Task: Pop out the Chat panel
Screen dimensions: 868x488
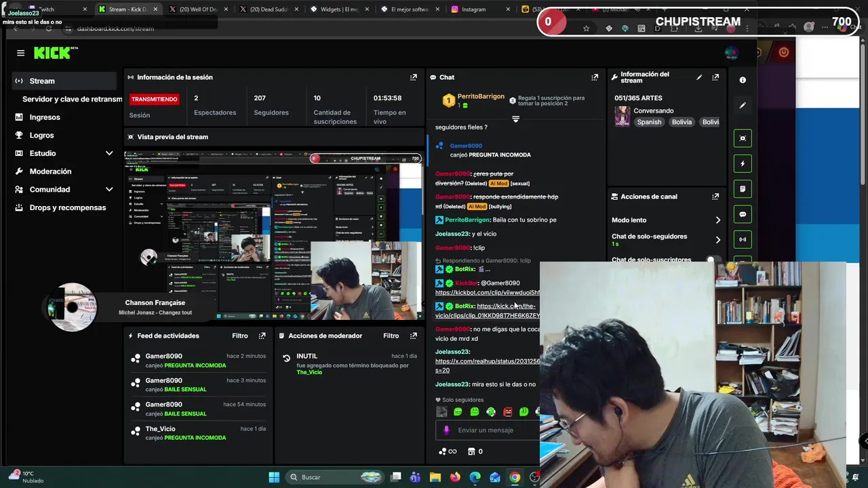Action: (x=595, y=77)
